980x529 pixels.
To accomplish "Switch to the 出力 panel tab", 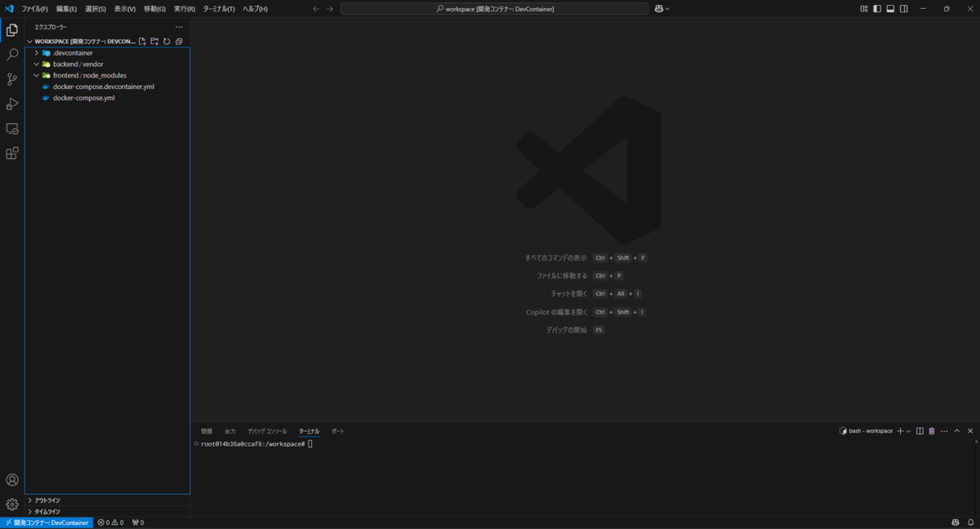I will coord(230,431).
